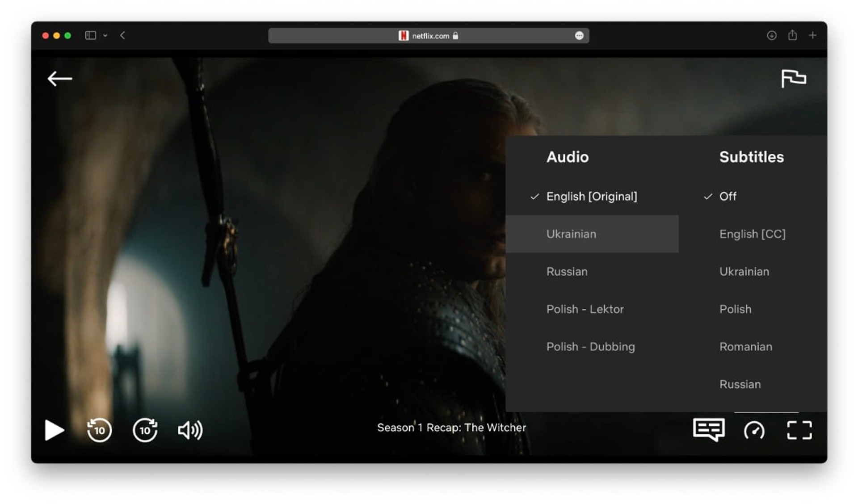Viewport: 858px width, 504px height.
Task: Click the back arrow in the Netflix player
Action: pyautogui.click(x=59, y=79)
